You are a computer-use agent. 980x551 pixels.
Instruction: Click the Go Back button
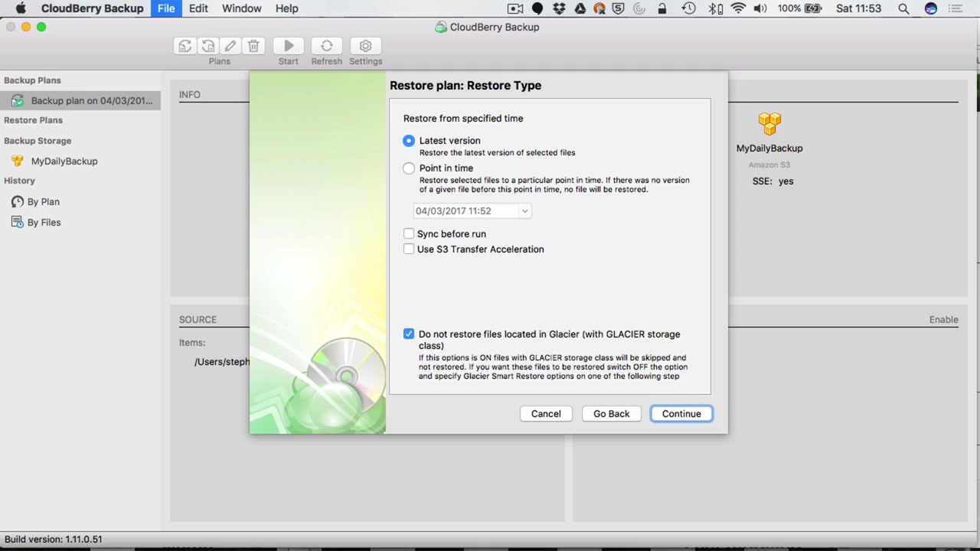click(612, 413)
